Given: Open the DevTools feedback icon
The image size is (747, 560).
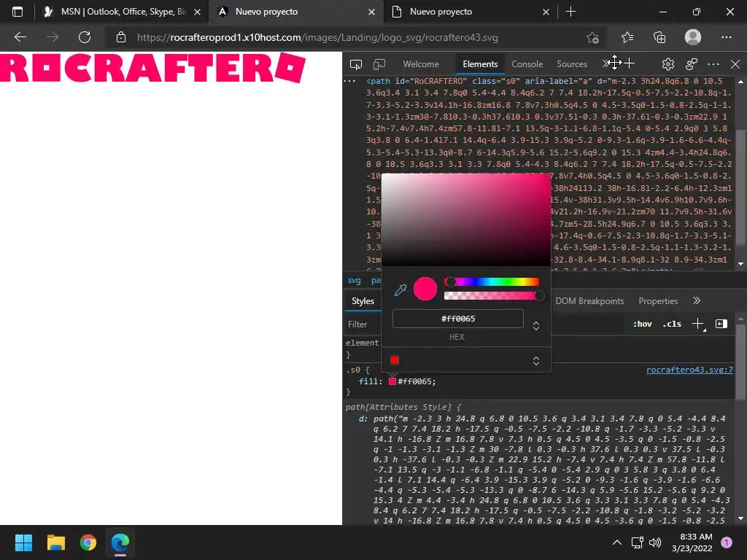Looking at the screenshot, I should point(692,64).
